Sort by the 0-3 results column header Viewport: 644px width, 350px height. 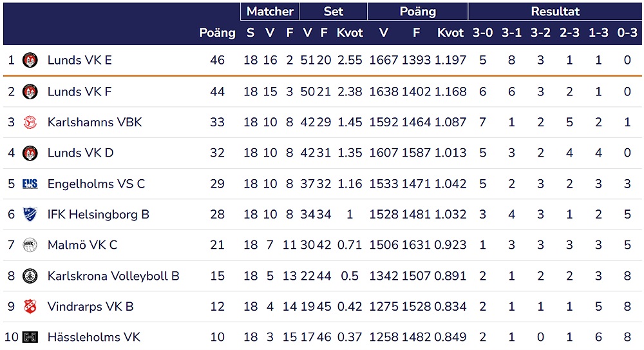click(x=627, y=33)
